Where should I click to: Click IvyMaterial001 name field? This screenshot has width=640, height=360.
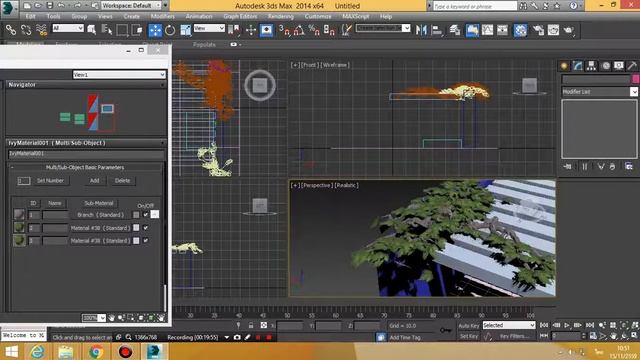86,154
